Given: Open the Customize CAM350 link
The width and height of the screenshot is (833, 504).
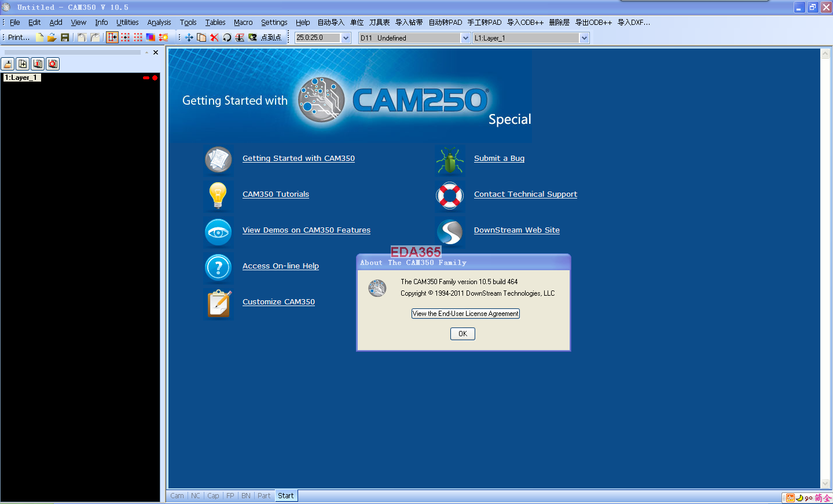Looking at the screenshot, I should (278, 302).
